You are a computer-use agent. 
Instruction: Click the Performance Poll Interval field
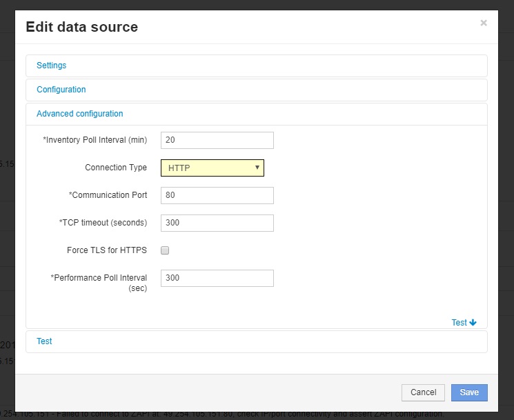pos(217,278)
